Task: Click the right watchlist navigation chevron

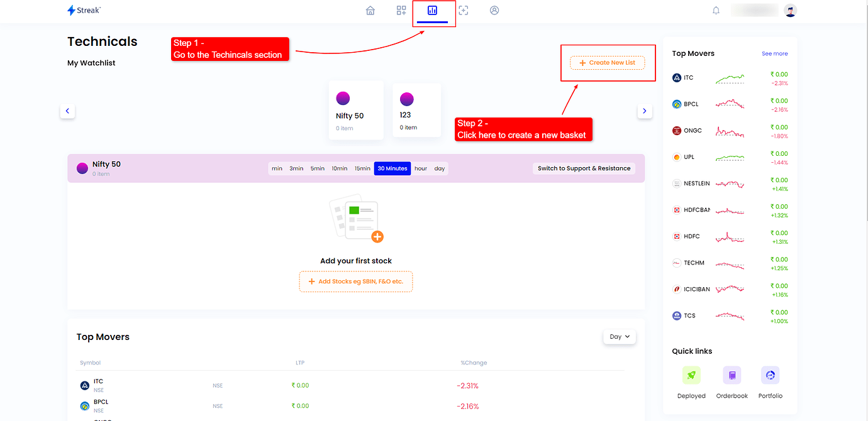Action: [x=644, y=111]
